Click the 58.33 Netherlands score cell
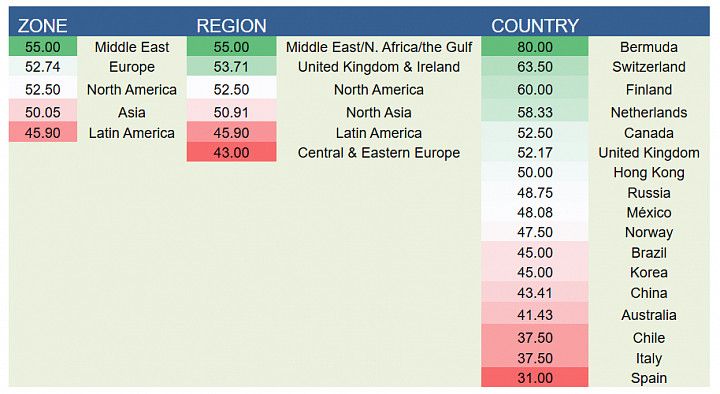Viewport: 720px width, 394px height. [534, 113]
